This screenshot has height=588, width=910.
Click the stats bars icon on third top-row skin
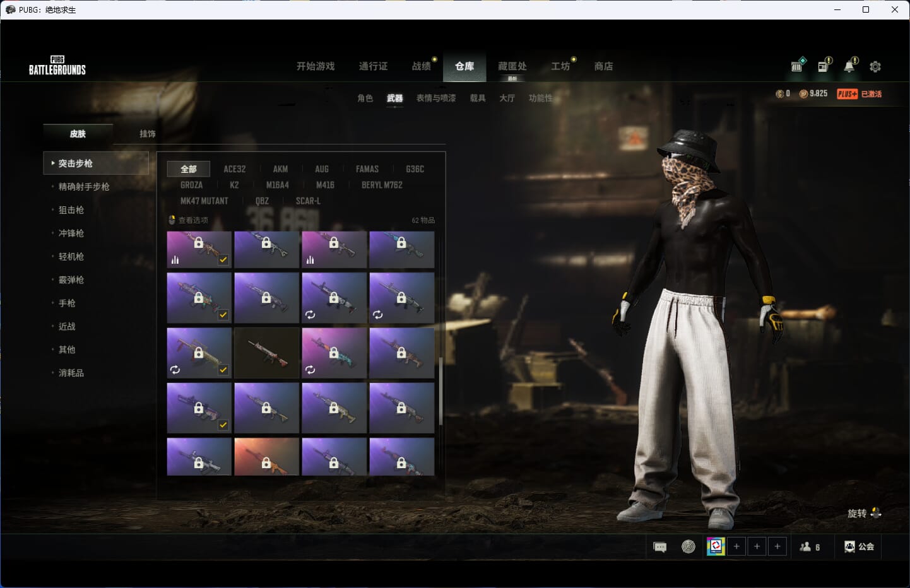[x=310, y=259]
